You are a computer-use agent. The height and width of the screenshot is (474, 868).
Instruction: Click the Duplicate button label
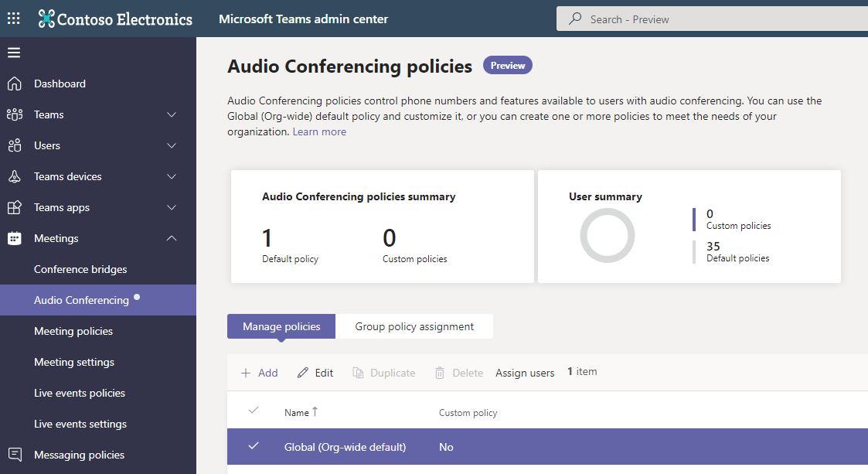393,373
